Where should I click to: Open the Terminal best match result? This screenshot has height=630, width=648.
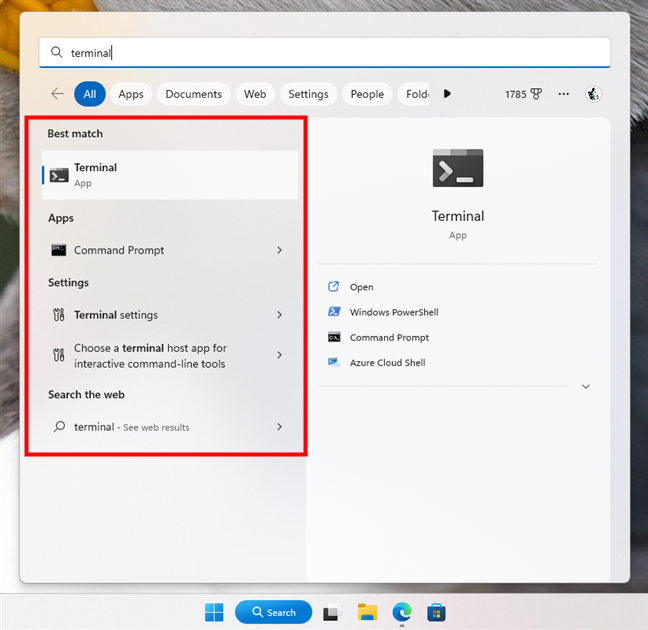[x=170, y=175]
